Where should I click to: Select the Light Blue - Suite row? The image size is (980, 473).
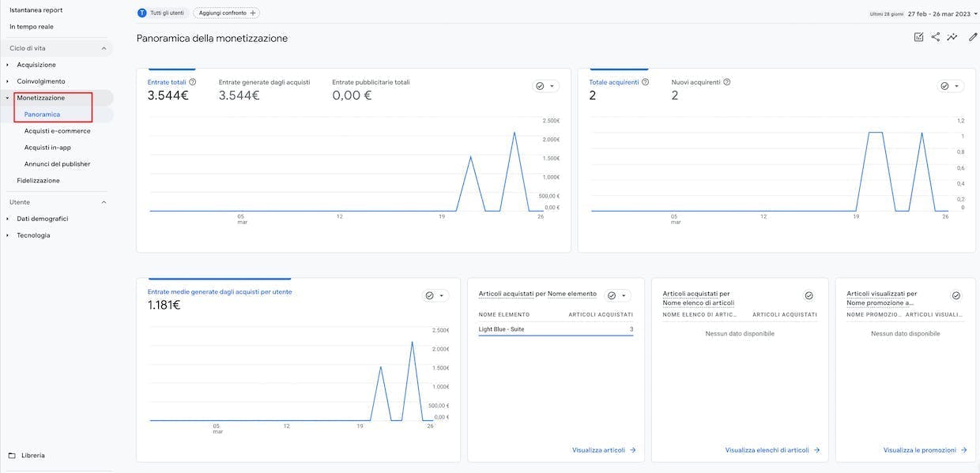pos(556,329)
